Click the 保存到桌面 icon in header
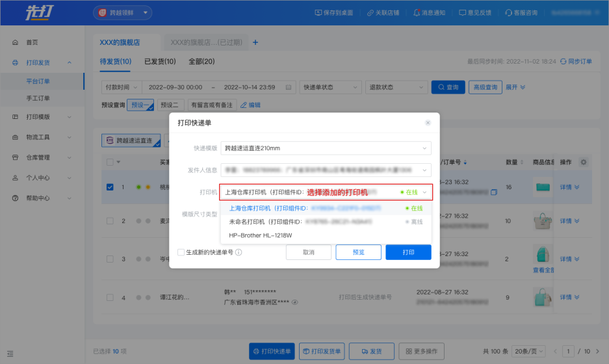The image size is (609, 364). coord(318,12)
